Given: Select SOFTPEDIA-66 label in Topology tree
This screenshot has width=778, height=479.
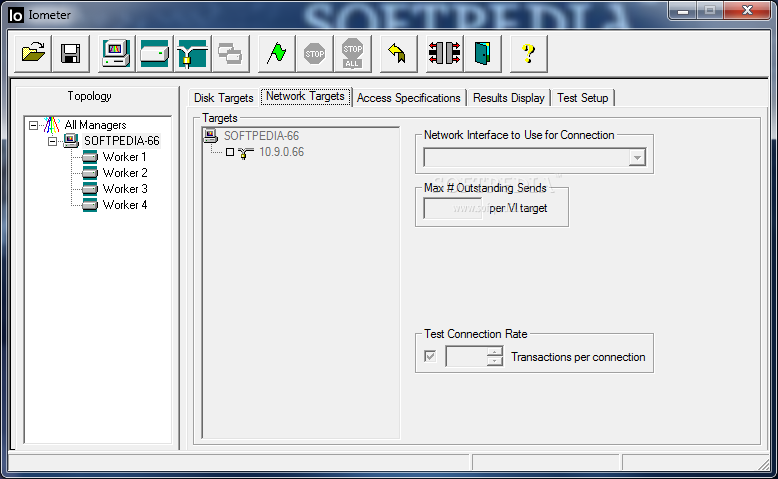Looking at the screenshot, I should point(122,141).
